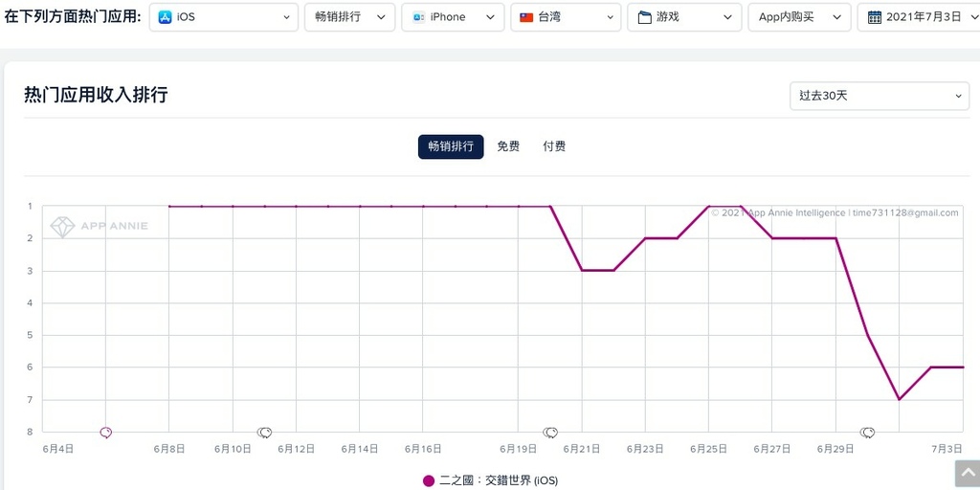980x490 pixels.
Task: Switch to the 付费 tab
Action: tap(554, 146)
